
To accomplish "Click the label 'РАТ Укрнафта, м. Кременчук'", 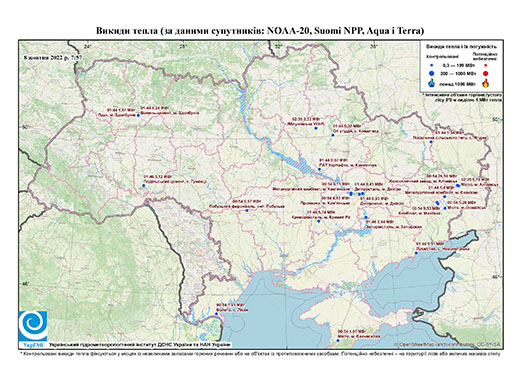I will tap(348, 165).
